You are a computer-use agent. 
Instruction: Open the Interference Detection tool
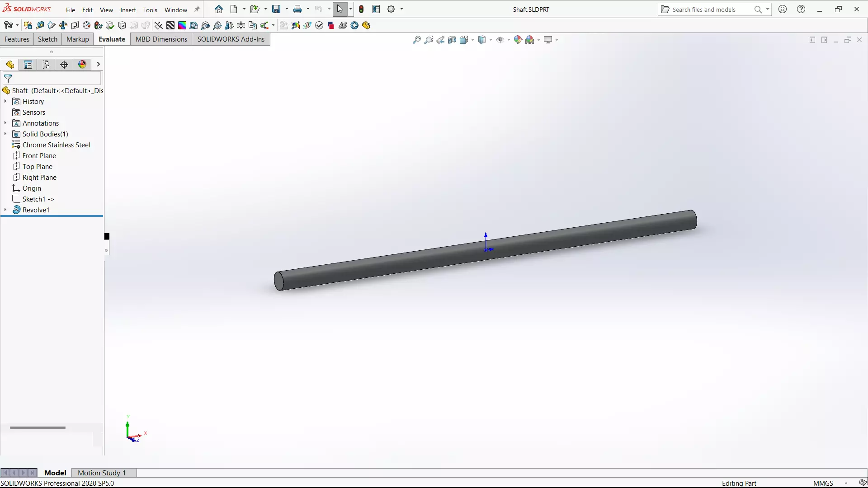[x=28, y=25]
